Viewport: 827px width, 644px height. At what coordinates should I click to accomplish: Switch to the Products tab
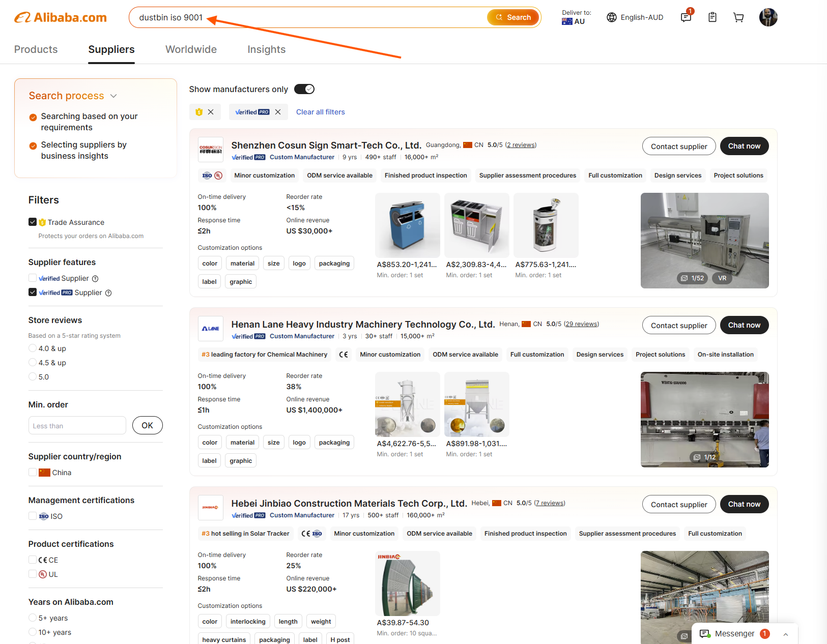pyautogui.click(x=36, y=49)
